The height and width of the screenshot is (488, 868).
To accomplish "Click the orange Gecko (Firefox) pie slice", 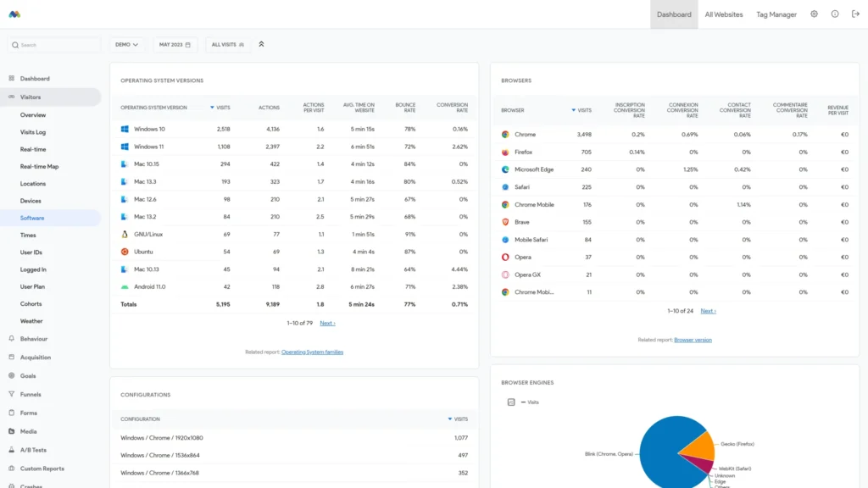I will coord(699,444).
